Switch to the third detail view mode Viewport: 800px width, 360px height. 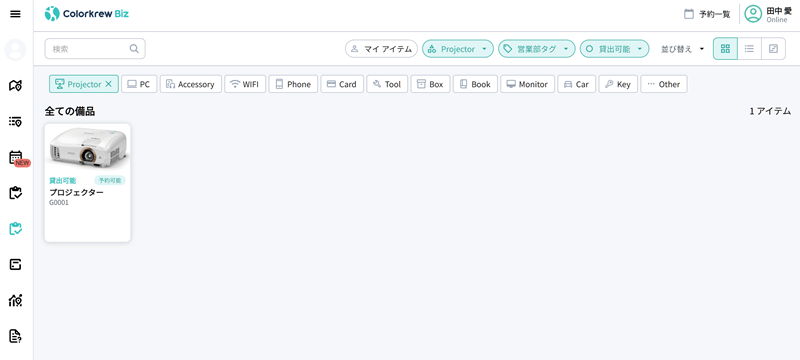pos(773,49)
